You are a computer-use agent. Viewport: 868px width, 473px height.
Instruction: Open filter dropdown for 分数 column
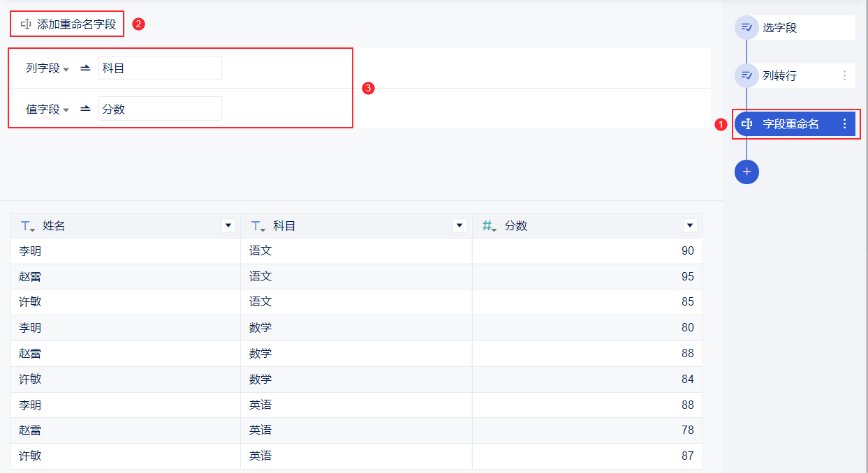click(x=691, y=225)
